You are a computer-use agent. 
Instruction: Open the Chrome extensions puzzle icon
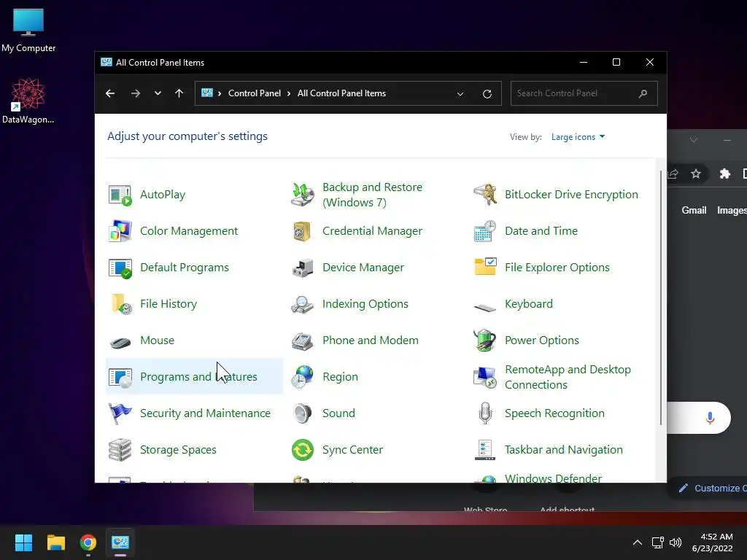coord(724,174)
